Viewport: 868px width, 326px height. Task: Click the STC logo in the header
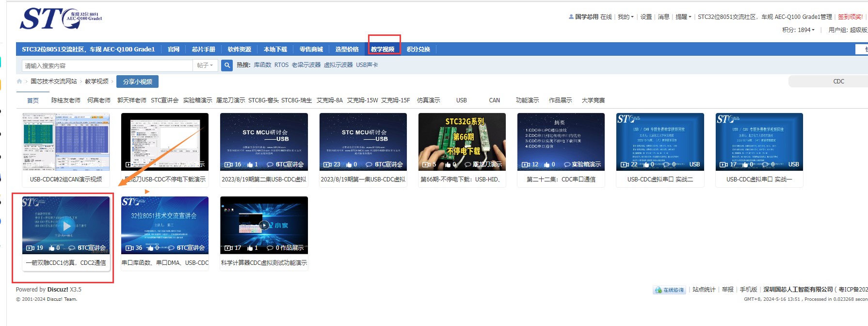pyautogui.click(x=61, y=19)
